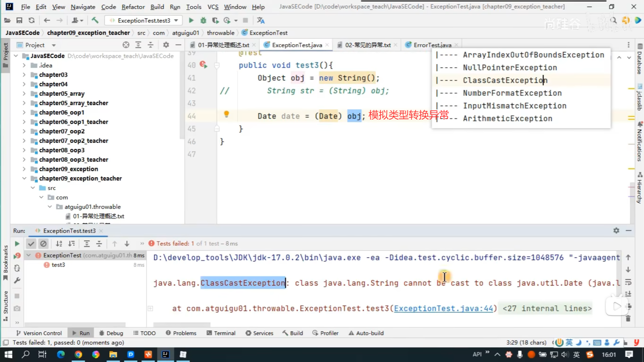The width and height of the screenshot is (644, 362).
Task: Click the translate icon in main toolbar
Action: pyautogui.click(x=261, y=20)
